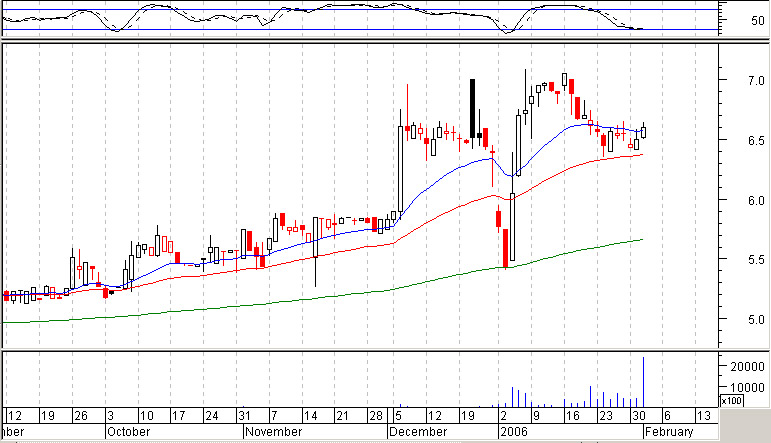Click the 23 date marker in January
Image resolution: width=771 pixels, height=443 pixels.
click(x=605, y=415)
